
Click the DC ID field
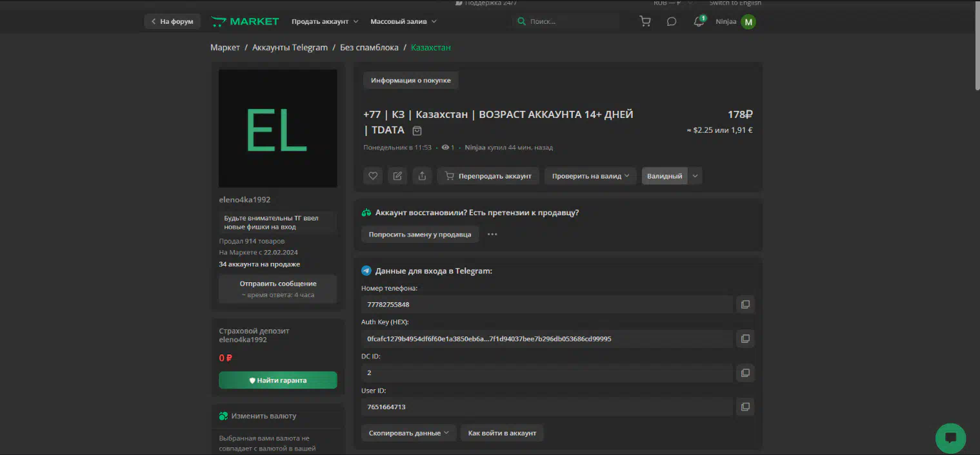[547, 373]
